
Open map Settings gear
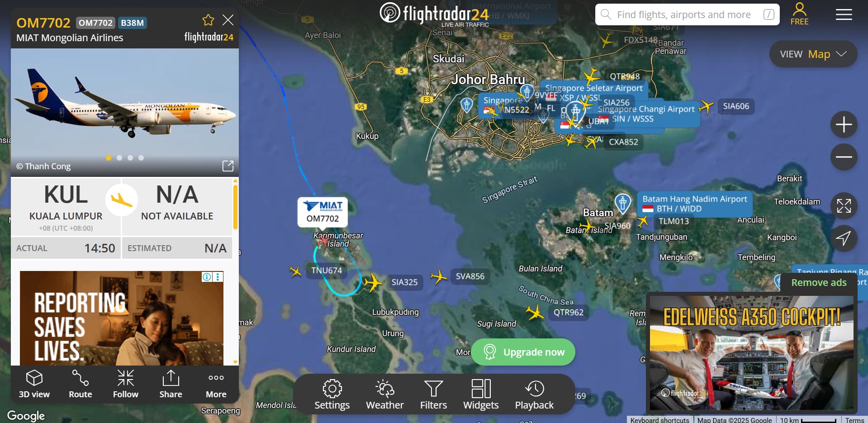(x=332, y=394)
